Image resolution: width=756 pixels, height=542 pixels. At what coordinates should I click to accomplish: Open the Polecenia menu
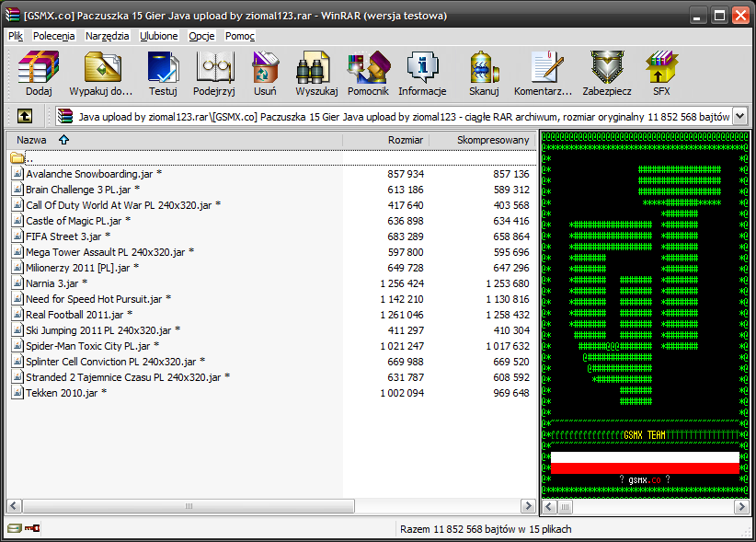53,36
